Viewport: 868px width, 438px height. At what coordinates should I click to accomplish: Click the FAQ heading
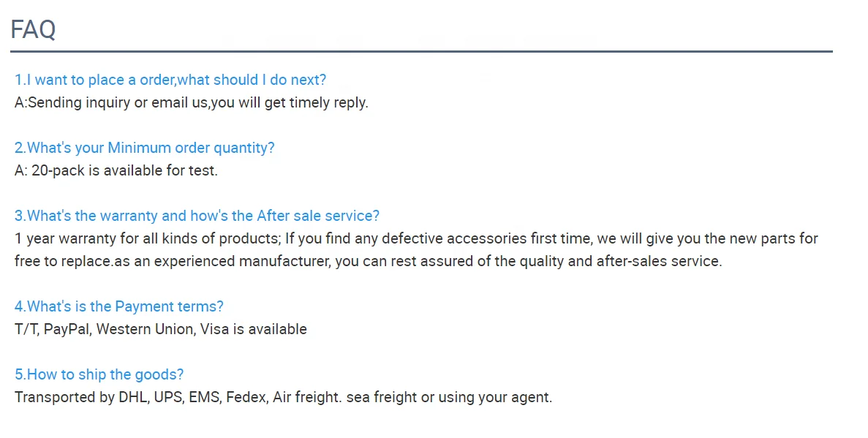33,30
